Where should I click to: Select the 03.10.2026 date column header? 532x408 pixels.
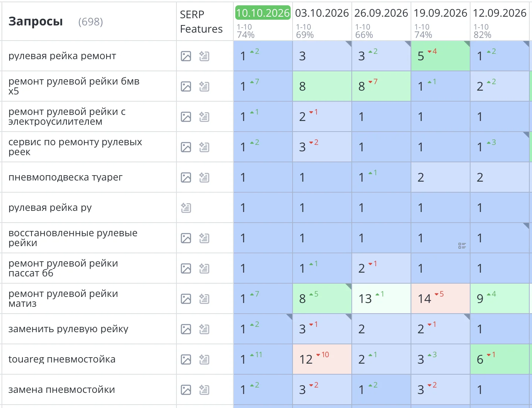tap(322, 13)
